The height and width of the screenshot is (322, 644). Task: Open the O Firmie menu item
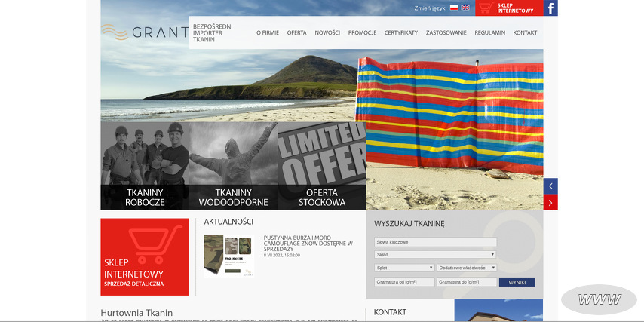coord(268,33)
